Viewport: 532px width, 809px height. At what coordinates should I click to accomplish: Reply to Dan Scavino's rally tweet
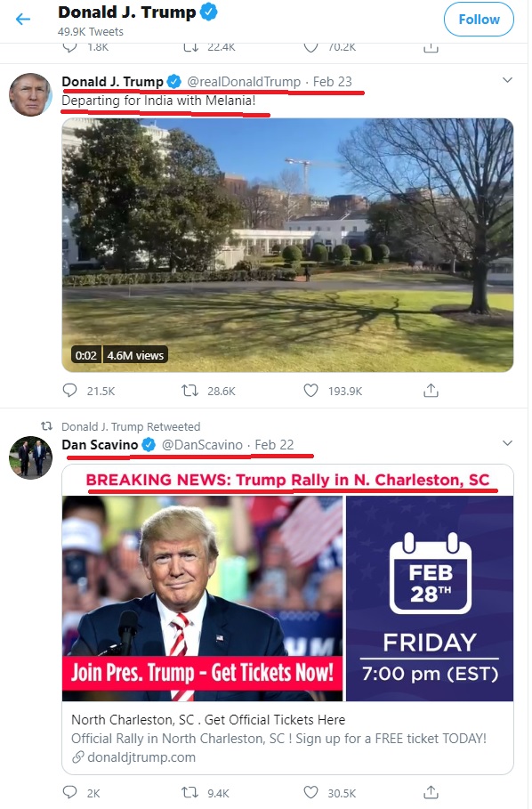click(x=69, y=792)
